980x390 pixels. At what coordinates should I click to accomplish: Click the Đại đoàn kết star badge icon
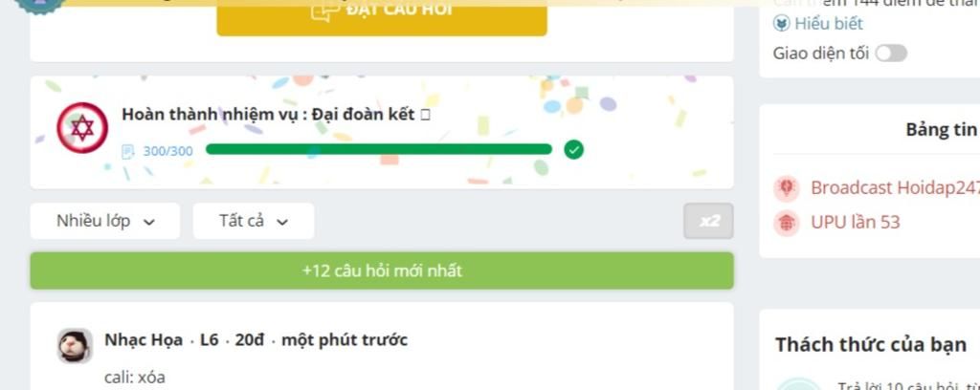point(82,128)
